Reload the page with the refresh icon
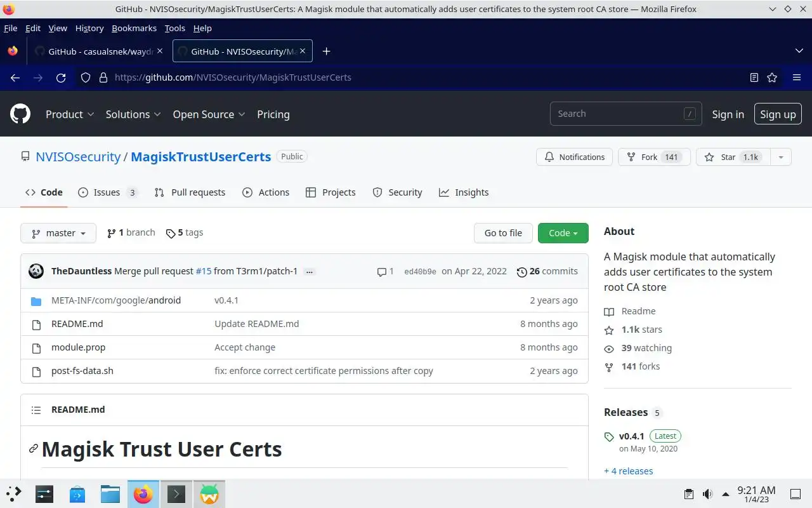Screen dimensions: 812x508 tap(61, 77)
